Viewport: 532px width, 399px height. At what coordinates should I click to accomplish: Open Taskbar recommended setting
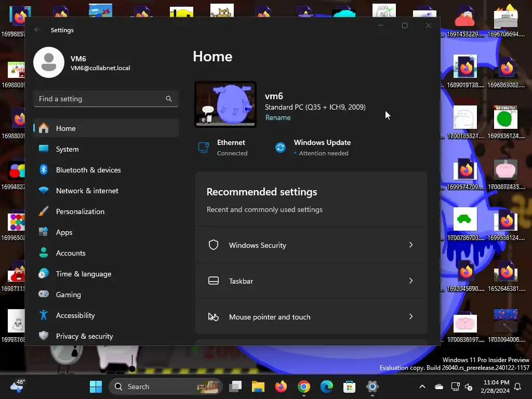tap(311, 281)
